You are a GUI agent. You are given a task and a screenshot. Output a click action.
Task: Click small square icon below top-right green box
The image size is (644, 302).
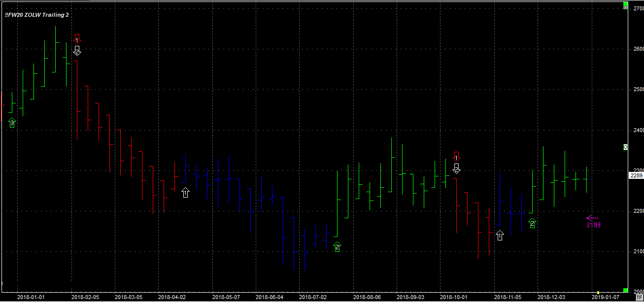pos(625,8)
